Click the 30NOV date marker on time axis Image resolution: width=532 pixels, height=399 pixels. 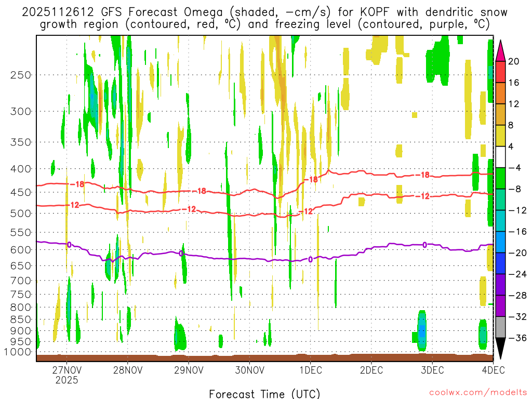tap(249, 370)
